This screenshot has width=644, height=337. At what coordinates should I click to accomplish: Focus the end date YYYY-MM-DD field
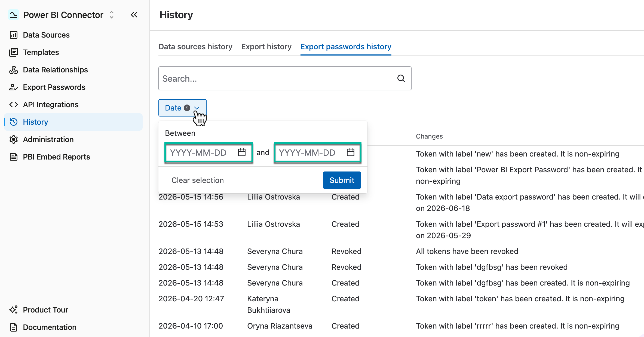coord(318,152)
